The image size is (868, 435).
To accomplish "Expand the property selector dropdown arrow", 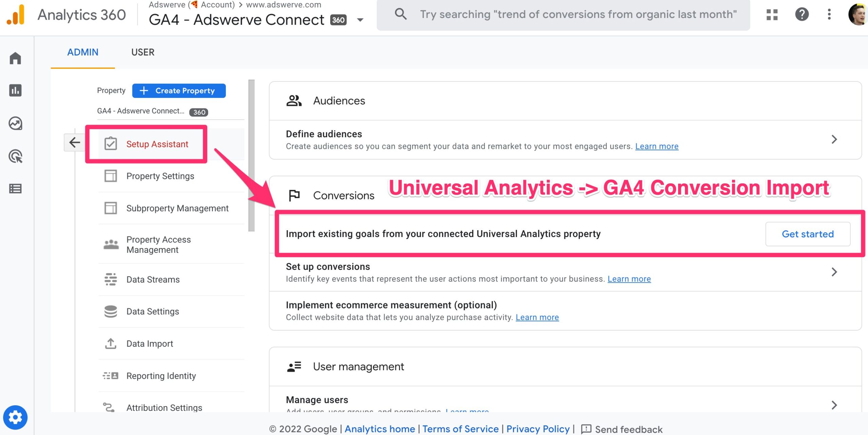I will coord(360,20).
